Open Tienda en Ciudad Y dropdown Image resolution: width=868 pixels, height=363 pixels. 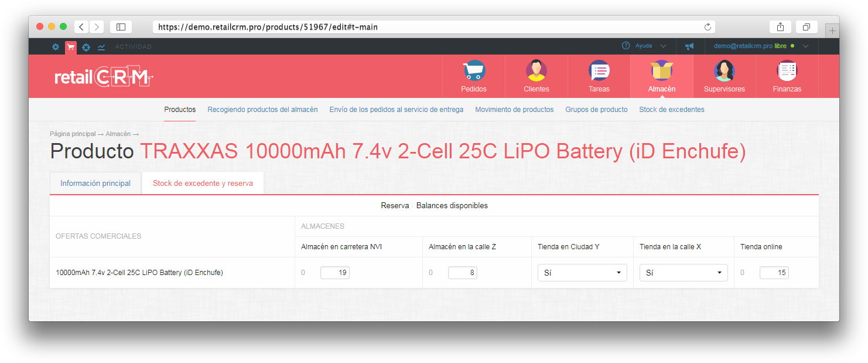point(582,273)
